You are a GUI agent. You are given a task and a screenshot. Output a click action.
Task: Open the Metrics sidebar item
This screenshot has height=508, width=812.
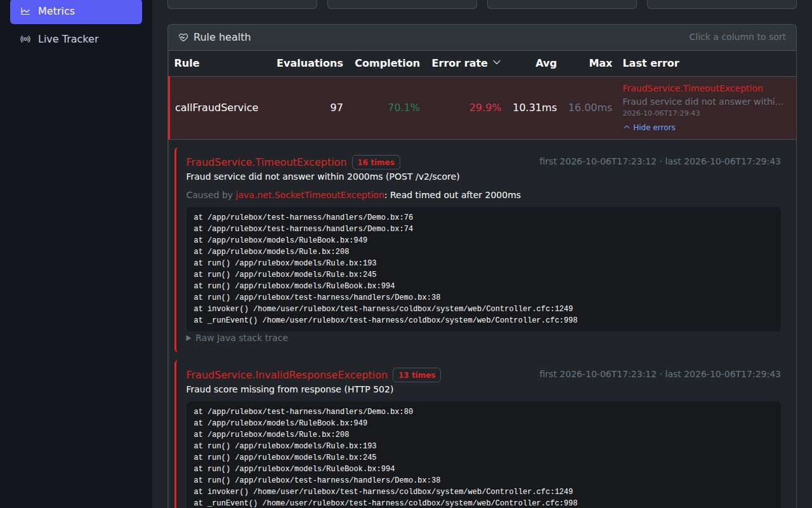76,11
